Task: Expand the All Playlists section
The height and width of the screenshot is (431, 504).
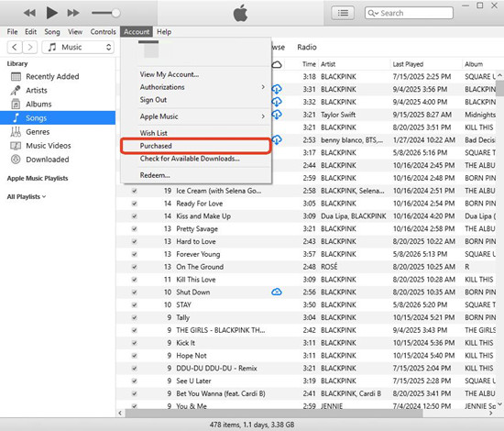Action: pyautogui.click(x=27, y=197)
